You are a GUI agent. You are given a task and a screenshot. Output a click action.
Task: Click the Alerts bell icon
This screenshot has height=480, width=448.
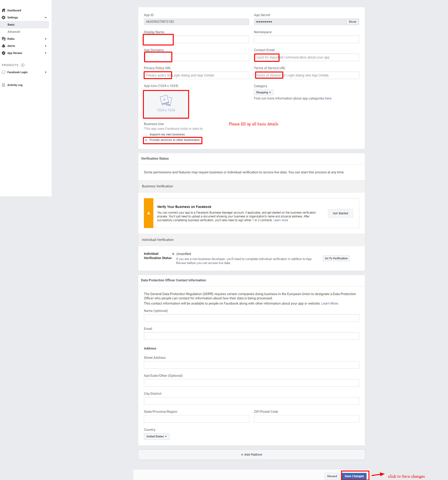tap(4, 46)
